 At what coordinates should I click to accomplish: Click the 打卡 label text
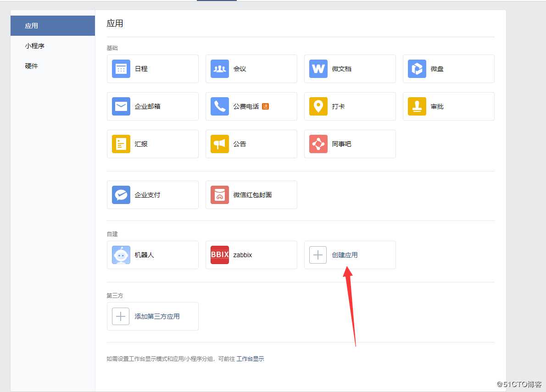[338, 106]
